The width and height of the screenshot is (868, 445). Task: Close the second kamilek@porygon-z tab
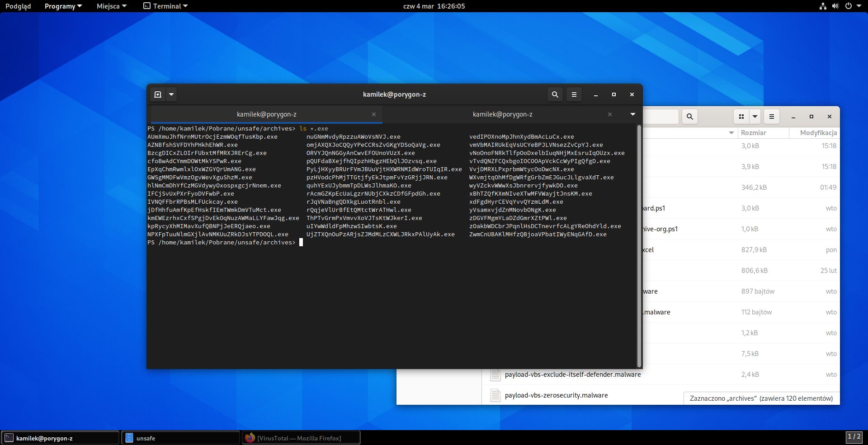(x=610, y=114)
